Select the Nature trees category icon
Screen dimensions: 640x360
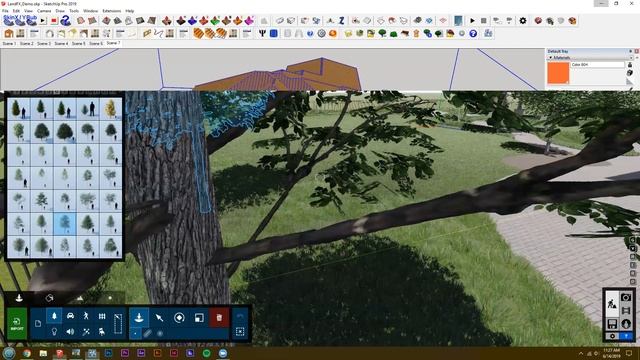54,316
